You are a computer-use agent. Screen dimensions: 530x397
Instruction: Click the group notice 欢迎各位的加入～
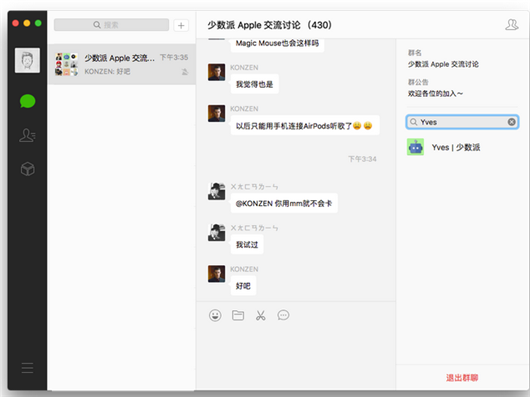(435, 94)
